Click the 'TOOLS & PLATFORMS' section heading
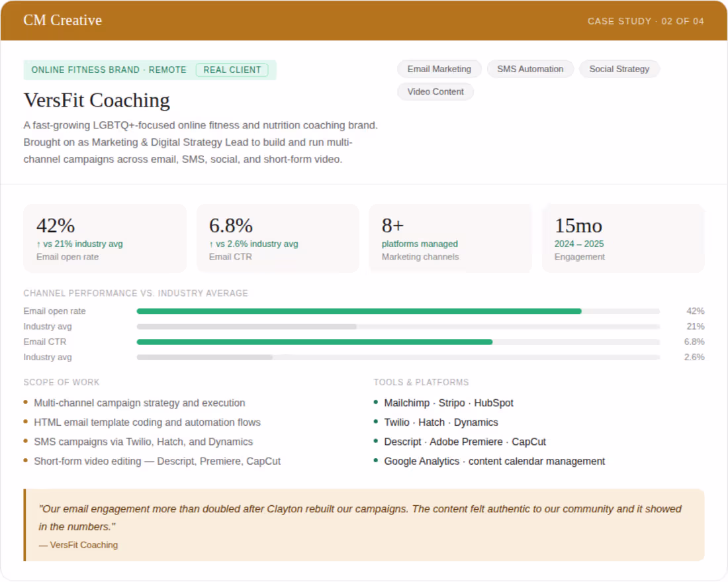This screenshot has width=728, height=582. coord(421,383)
